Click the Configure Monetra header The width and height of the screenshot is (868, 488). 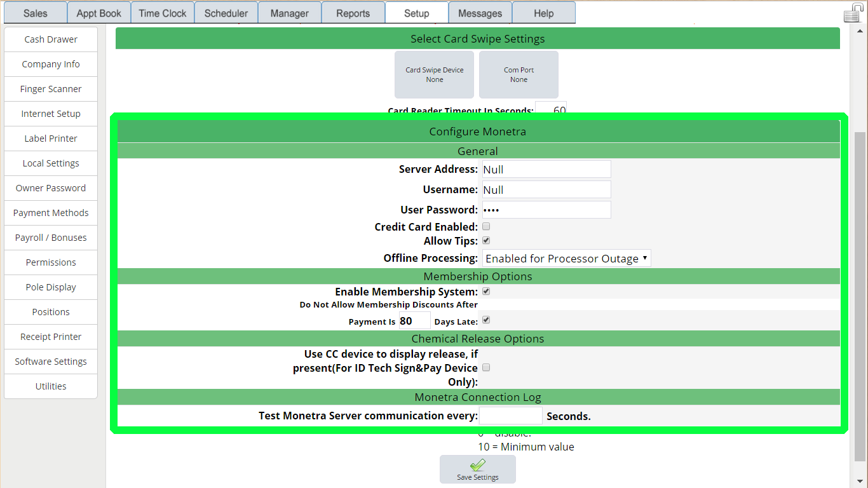[x=478, y=132]
